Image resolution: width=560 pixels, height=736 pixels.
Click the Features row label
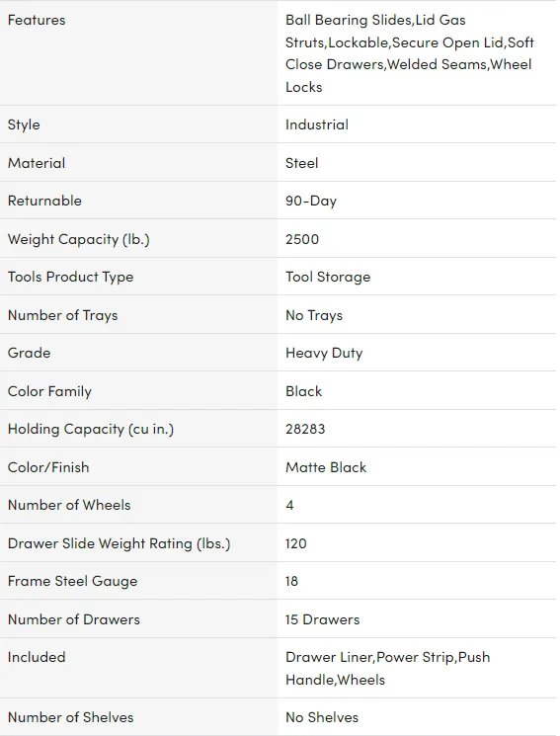point(37,20)
